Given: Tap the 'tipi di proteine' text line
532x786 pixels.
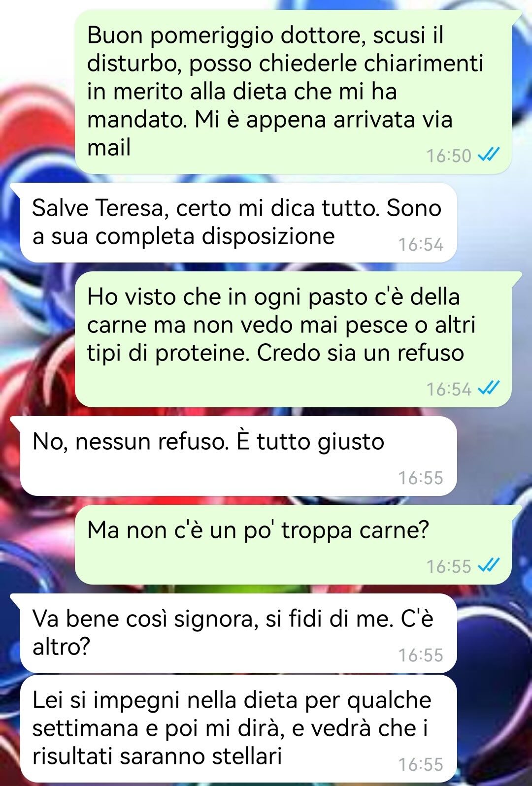Looking at the screenshot, I should click(275, 353).
